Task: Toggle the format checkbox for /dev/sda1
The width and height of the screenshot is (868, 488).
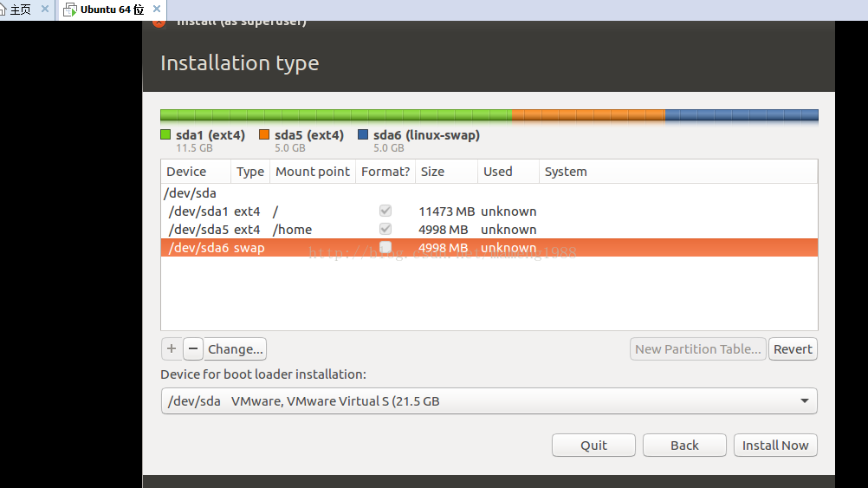Action: [x=385, y=211]
